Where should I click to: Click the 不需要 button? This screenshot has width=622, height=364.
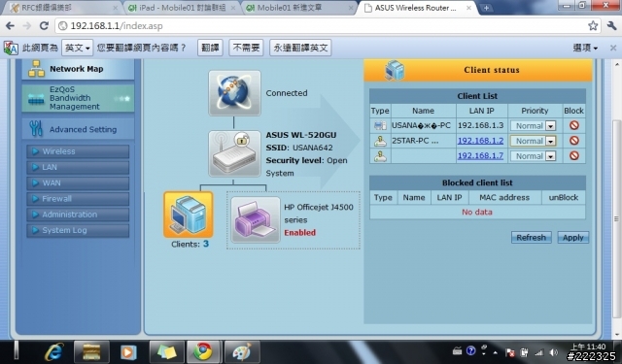coord(246,48)
